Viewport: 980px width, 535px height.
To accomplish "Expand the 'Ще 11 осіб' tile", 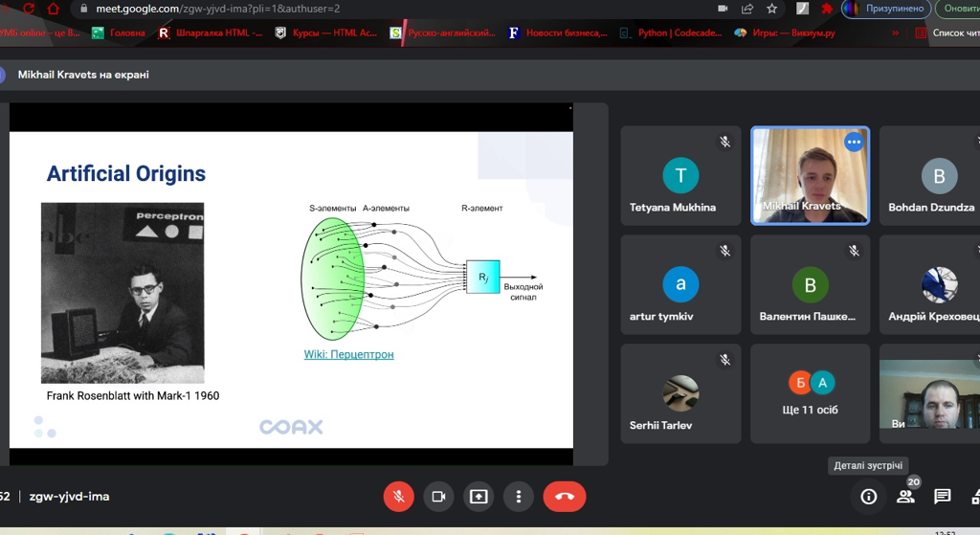I will [811, 393].
